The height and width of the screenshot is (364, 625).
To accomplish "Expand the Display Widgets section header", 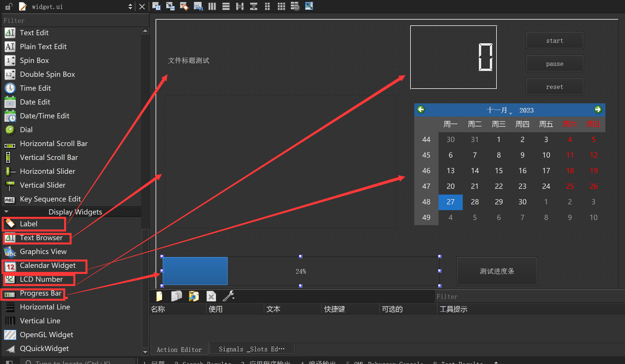I will [75, 212].
